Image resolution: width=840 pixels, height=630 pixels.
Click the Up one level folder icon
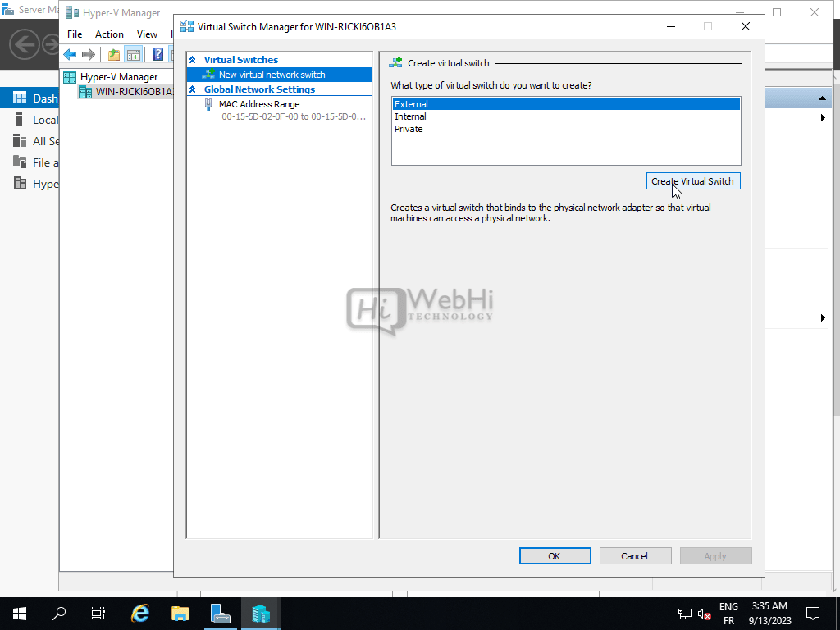pos(114,55)
